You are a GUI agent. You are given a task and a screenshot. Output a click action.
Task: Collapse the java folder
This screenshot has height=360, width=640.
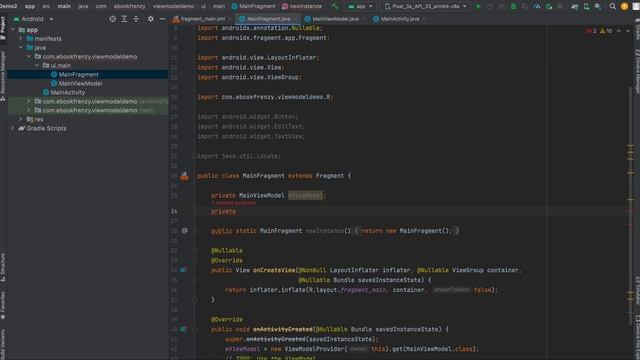(x=21, y=48)
